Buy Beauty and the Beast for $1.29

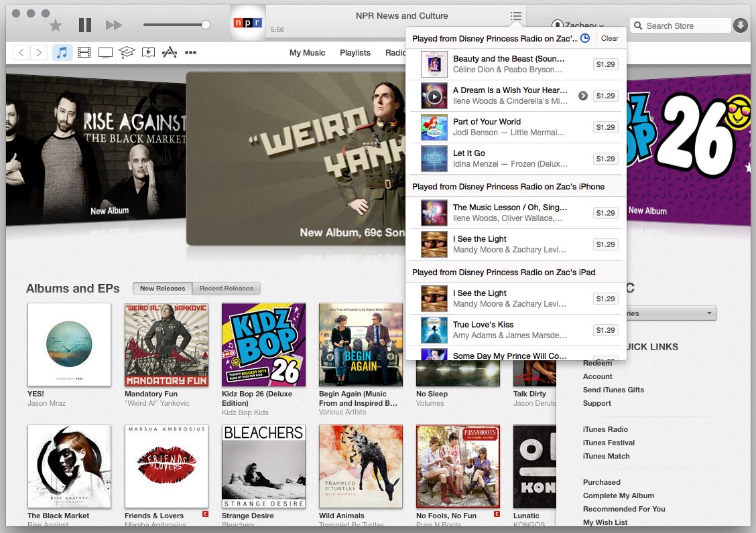coord(605,64)
